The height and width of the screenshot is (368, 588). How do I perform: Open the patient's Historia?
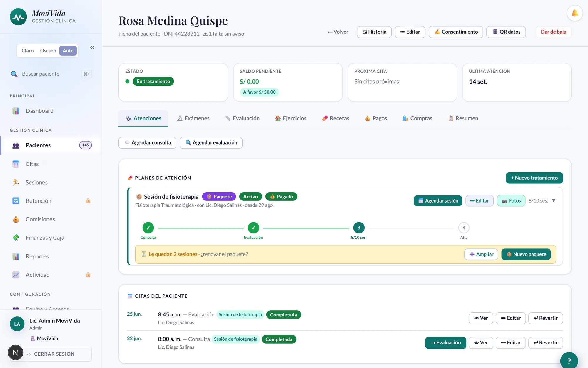(374, 32)
